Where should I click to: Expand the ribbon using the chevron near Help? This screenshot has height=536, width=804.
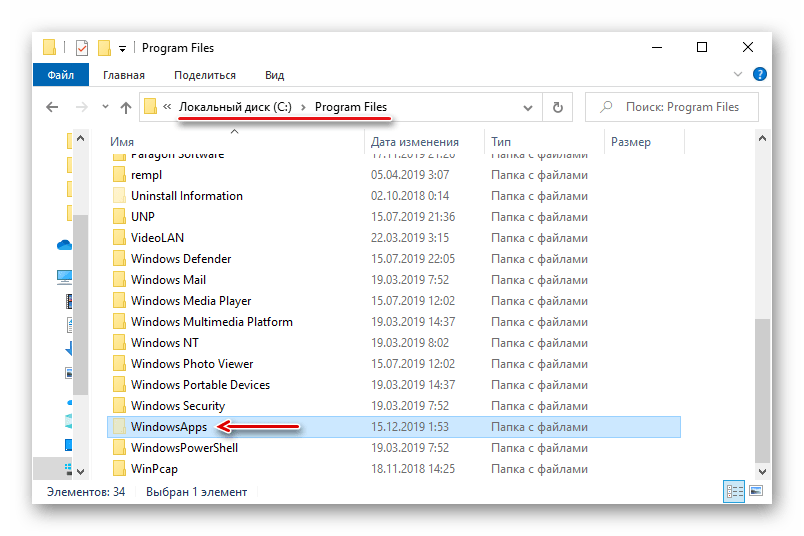coord(739,75)
